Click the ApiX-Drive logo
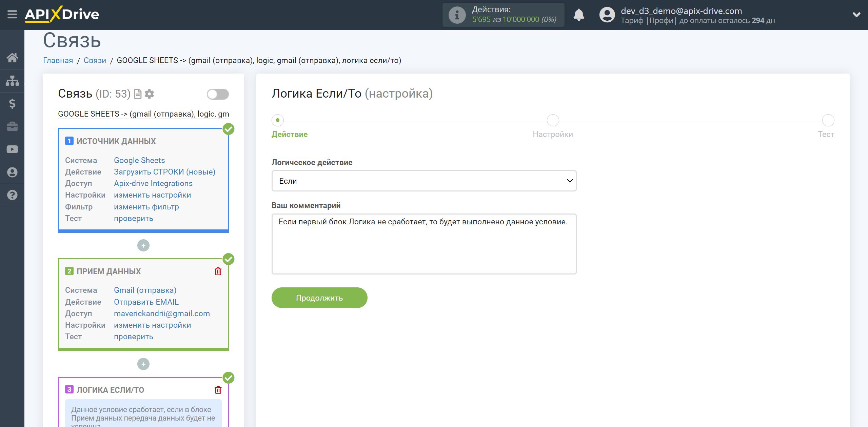The height and width of the screenshot is (427, 868). click(62, 15)
